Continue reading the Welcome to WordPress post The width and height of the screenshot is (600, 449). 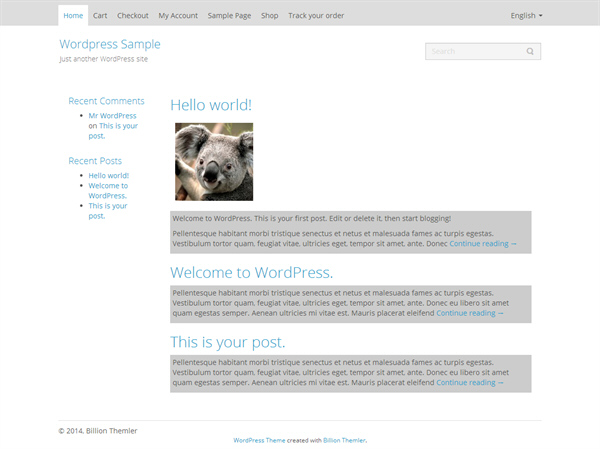470,313
